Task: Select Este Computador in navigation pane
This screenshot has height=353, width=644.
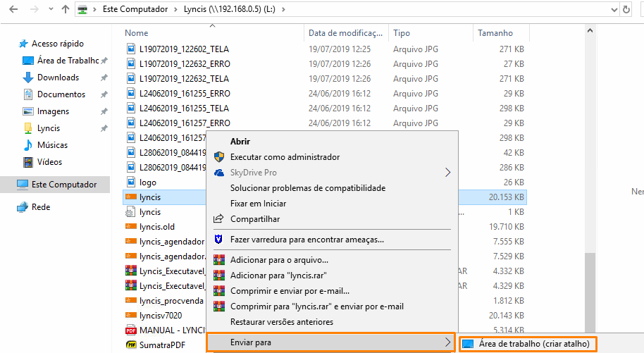Action: (63, 185)
